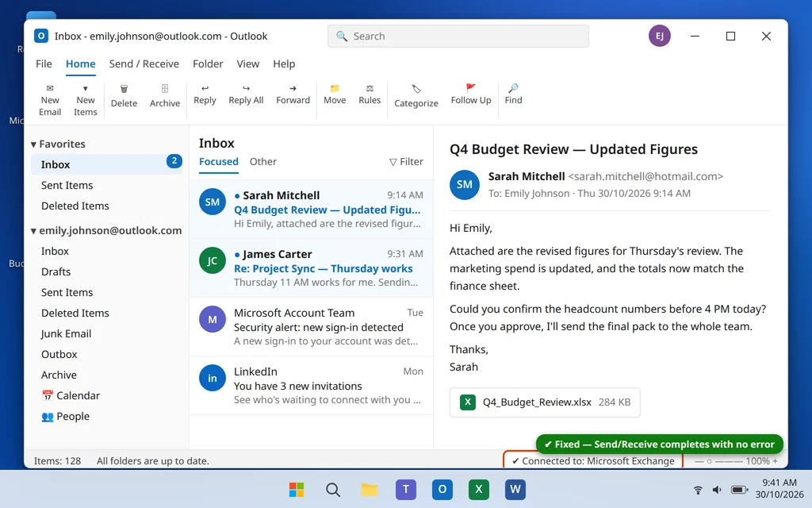Click the EJ account avatar
The height and width of the screenshot is (508, 812).
659,36
